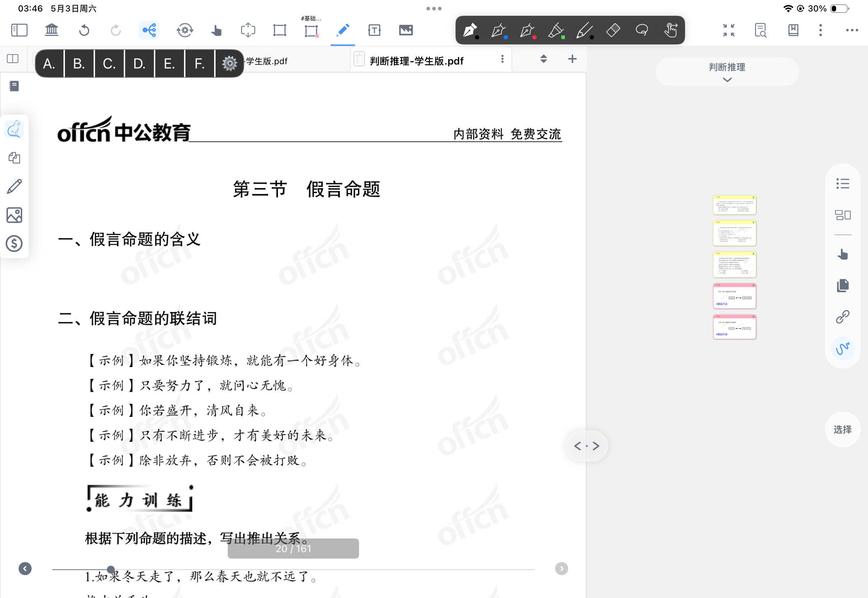
Task: Open the sync settings gear-arrows icon
Action: (185, 30)
